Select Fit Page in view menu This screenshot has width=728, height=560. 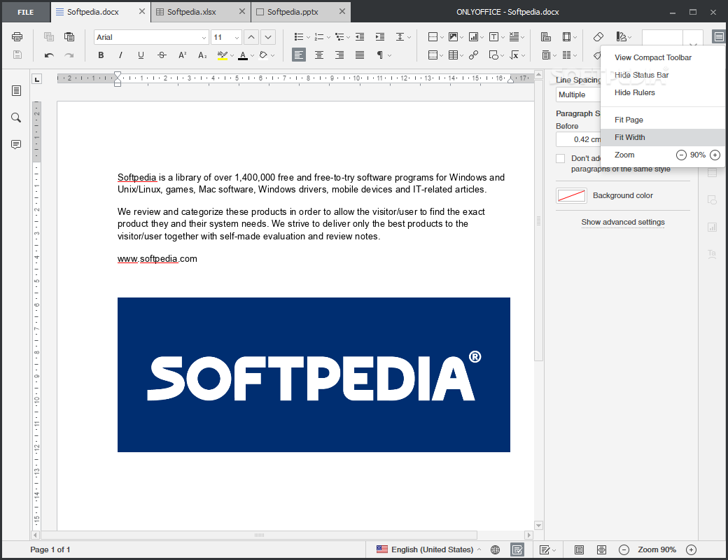662,120
